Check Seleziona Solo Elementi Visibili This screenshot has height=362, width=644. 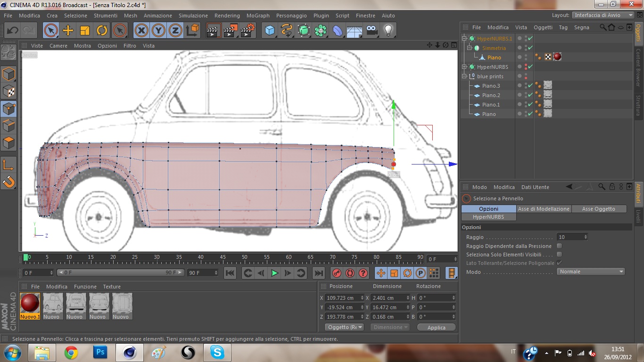(x=559, y=255)
